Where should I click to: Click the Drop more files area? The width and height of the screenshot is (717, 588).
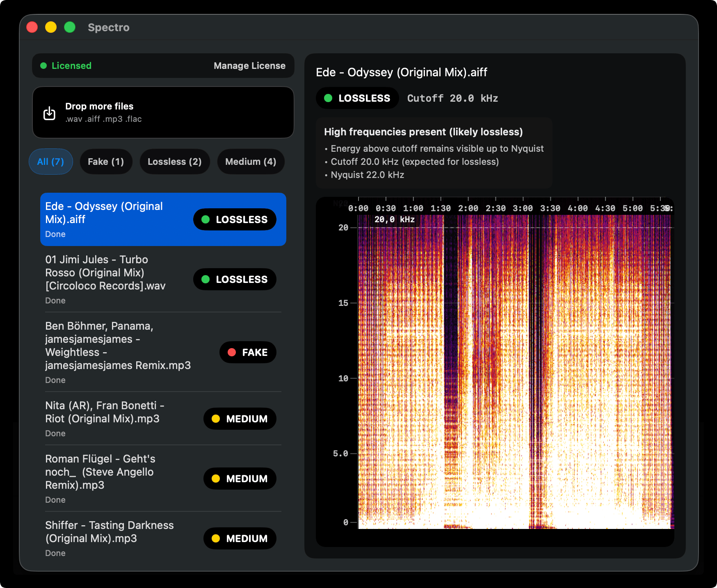click(163, 112)
